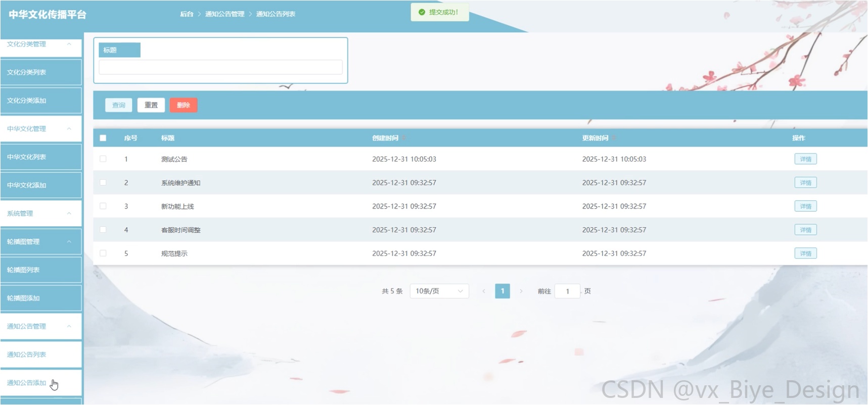Click the 后台 breadcrumb link
The image size is (868, 405).
point(187,14)
